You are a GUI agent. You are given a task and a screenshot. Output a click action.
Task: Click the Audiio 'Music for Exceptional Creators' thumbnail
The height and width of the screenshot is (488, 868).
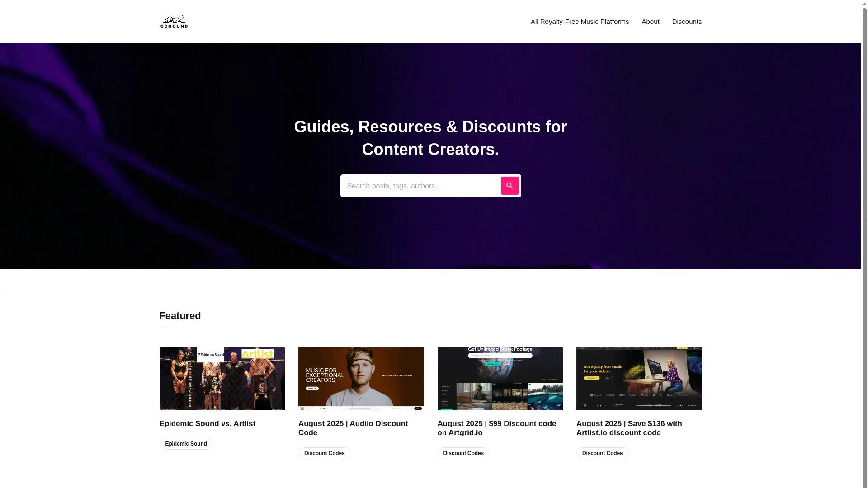click(x=361, y=379)
